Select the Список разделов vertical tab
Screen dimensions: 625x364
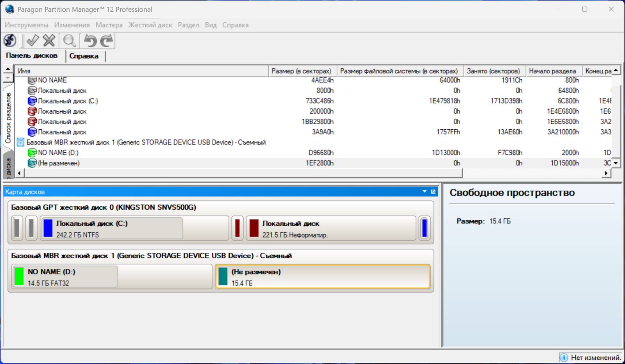[x=8, y=118]
